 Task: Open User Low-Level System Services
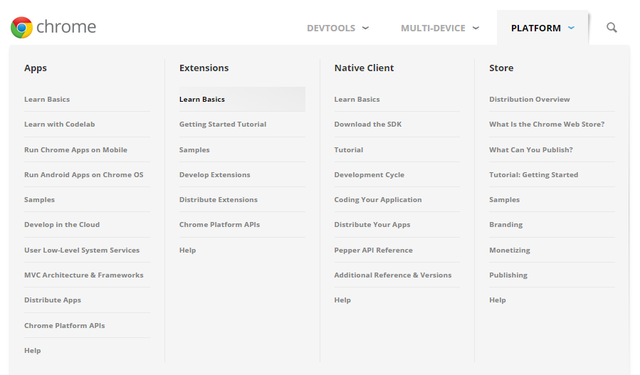click(x=82, y=250)
